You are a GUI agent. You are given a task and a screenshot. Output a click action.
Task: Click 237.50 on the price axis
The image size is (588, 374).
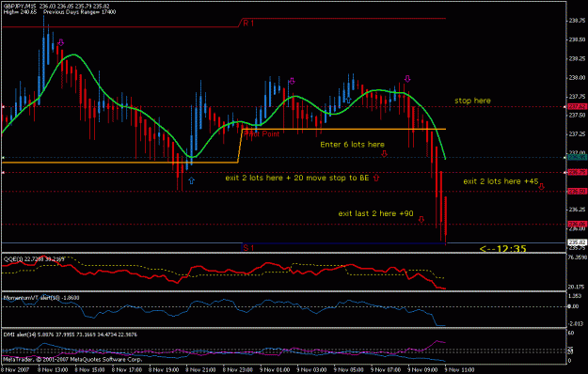click(577, 116)
